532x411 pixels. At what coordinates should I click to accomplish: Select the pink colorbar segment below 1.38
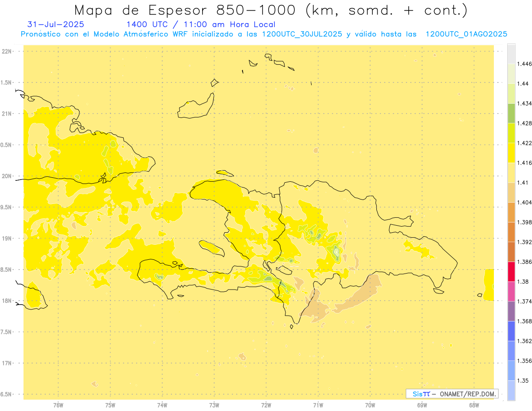[x=511, y=291]
